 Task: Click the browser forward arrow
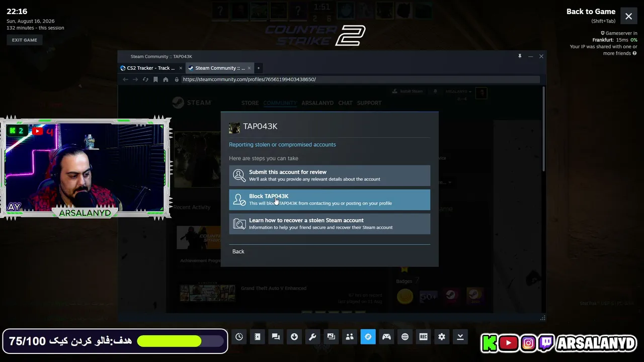[135, 79]
